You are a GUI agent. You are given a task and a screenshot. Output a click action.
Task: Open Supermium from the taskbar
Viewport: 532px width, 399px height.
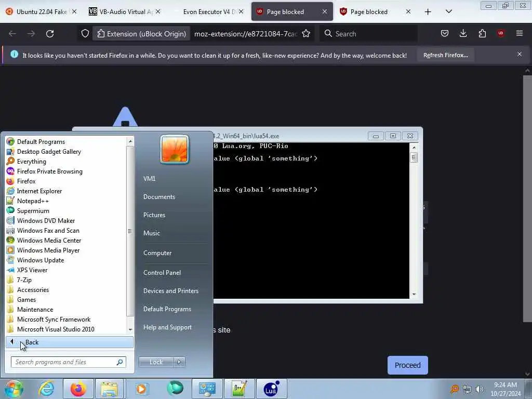[x=175, y=389]
